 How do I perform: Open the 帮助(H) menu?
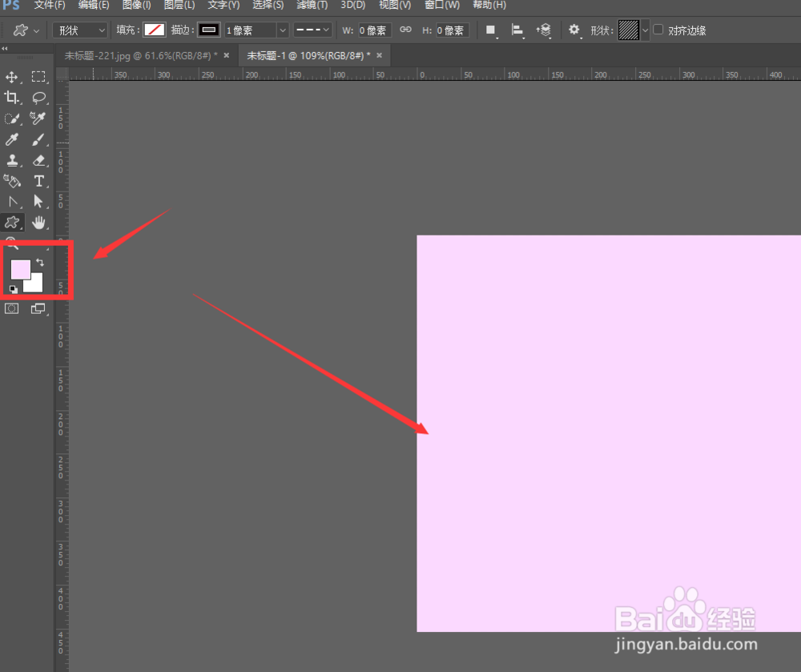pyautogui.click(x=489, y=5)
